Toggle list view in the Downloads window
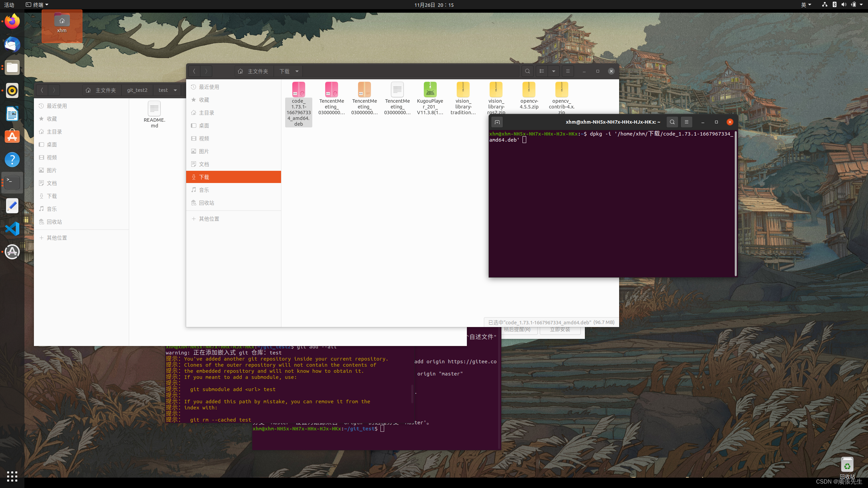The width and height of the screenshot is (868, 488). [542, 71]
